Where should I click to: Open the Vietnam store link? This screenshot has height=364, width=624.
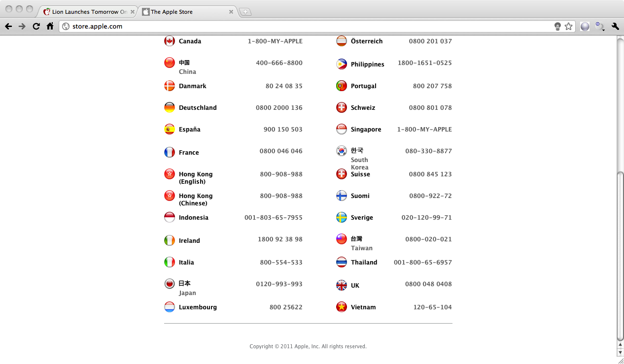click(x=363, y=307)
